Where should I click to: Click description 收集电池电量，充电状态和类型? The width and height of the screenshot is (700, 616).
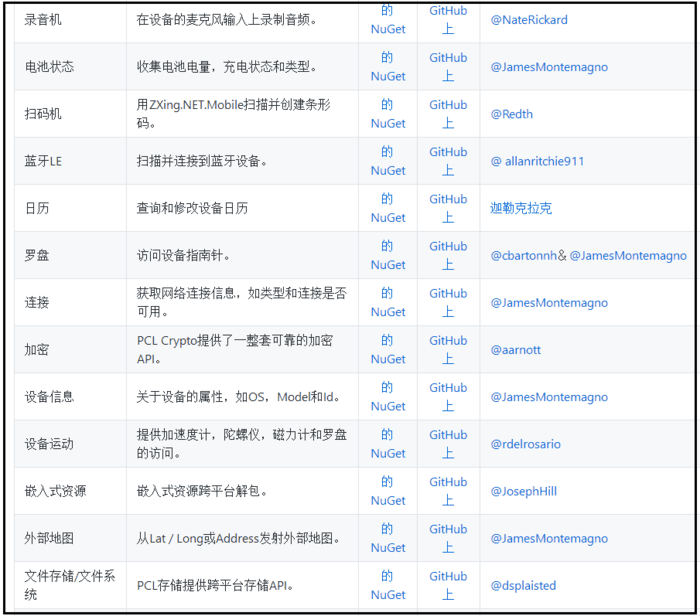coord(226,67)
